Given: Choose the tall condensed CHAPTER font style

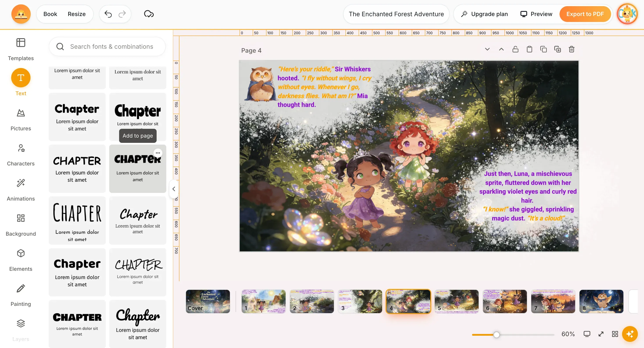Looking at the screenshot, I should [x=77, y=220].
